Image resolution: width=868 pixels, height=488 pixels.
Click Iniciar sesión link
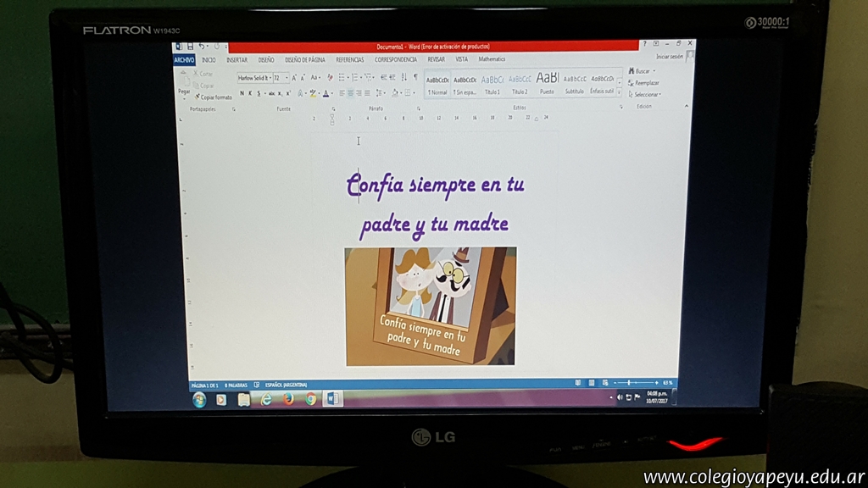[669, 57]
